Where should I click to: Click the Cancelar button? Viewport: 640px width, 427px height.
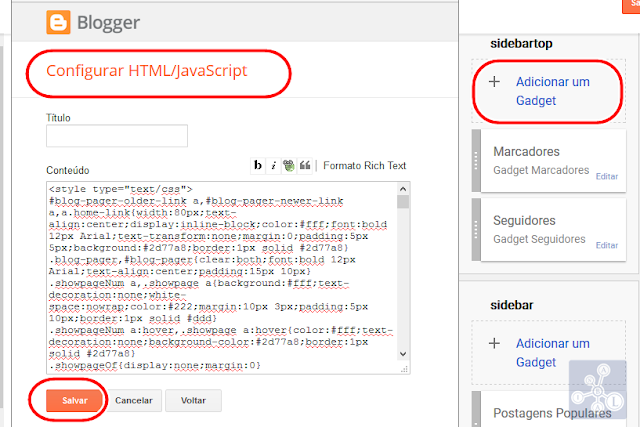click(134, 400)
